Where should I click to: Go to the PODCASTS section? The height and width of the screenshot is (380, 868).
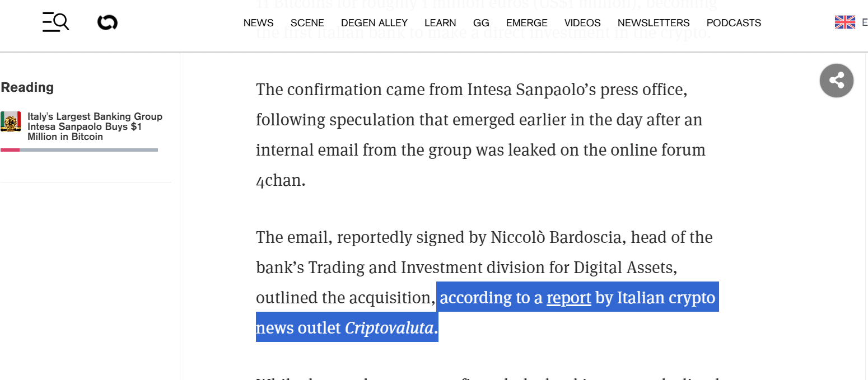coord(734,23)
